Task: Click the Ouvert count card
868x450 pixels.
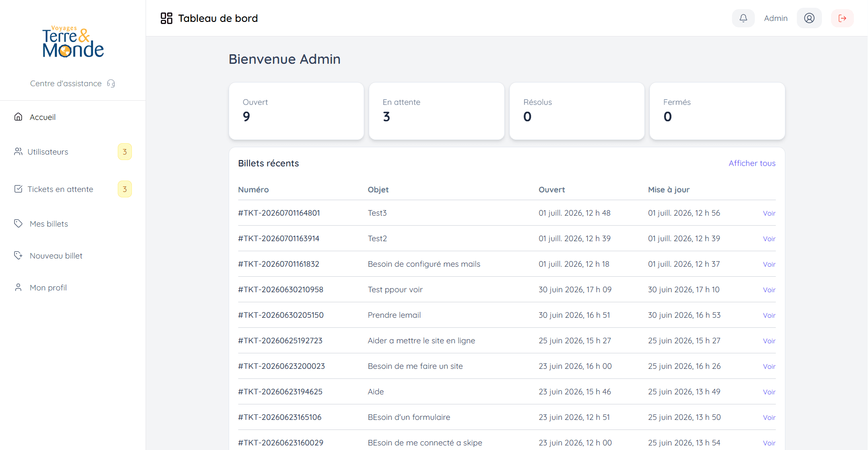Action: [x=296, y=111]
